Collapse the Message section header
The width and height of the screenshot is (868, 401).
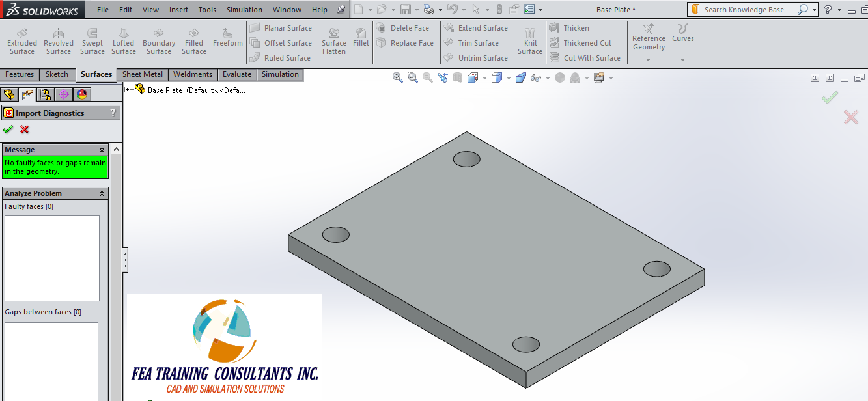[x=102, y=149]
